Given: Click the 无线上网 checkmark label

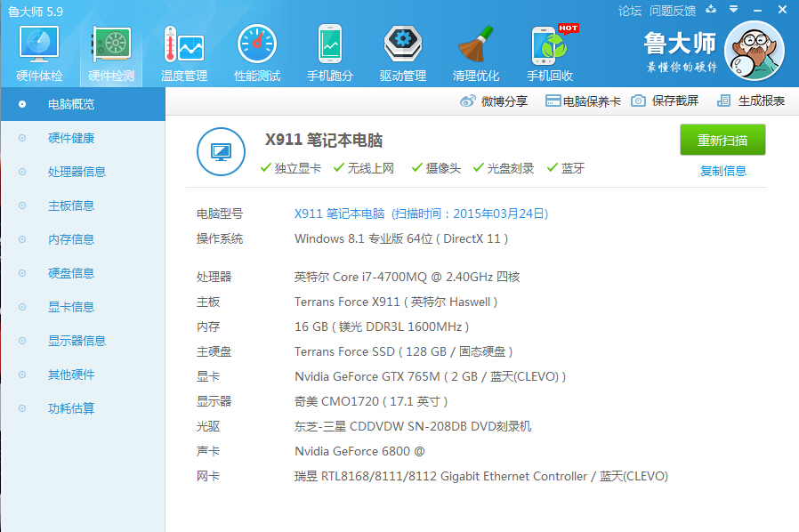Looking at the screenshot, I should coord(364,168).
